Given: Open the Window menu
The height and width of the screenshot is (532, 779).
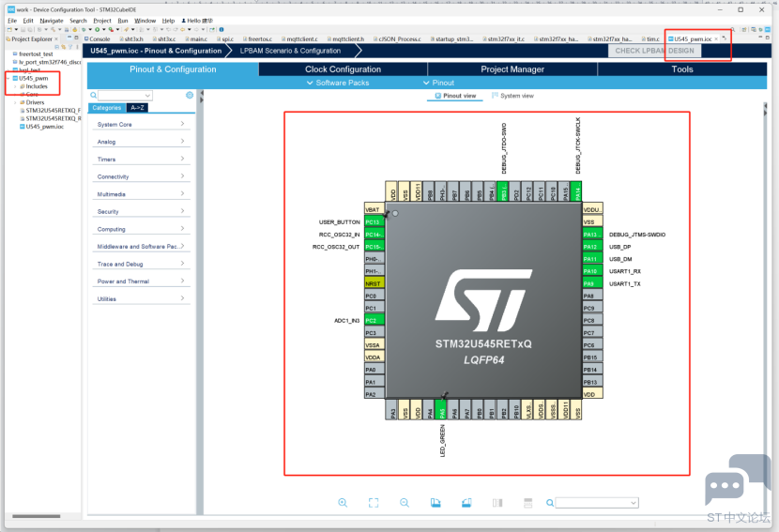Looking at the screenshot, I should point(145,21).
